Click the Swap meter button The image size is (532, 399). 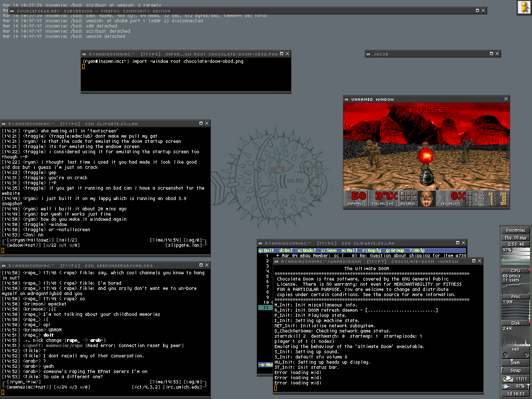pos(515,370)
